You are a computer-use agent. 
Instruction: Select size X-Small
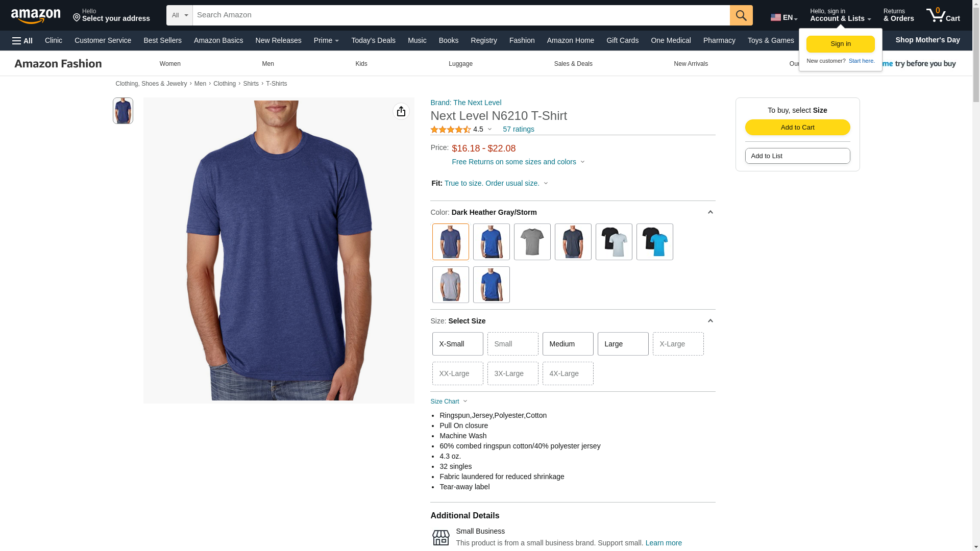pyautogui.click(x=458, y=344)
